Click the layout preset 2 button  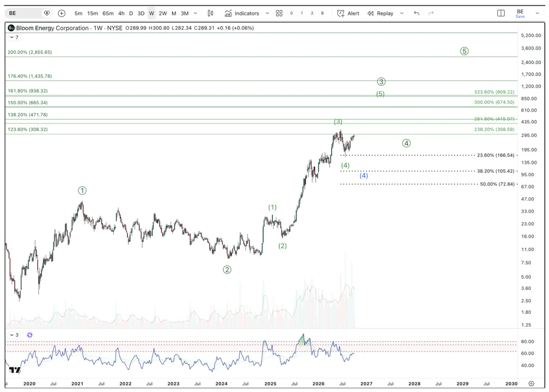(x=312, y=13)
